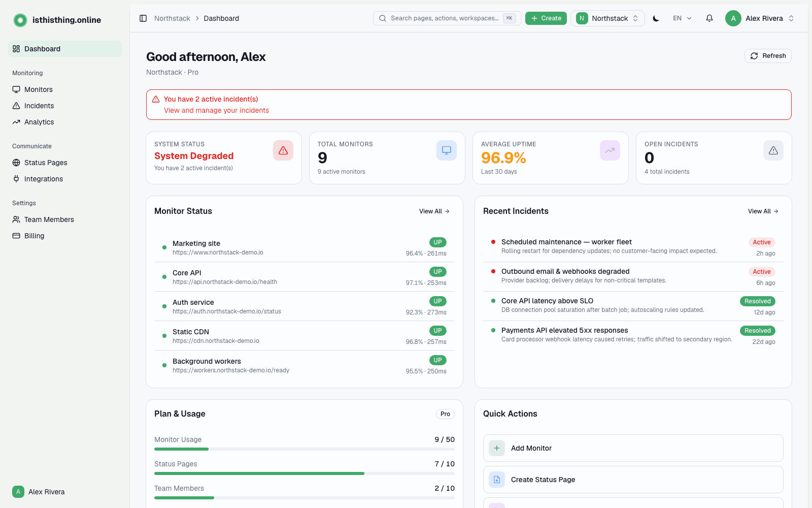
Task: Click the Average Uptime trend icon
Action: tap(610, 150)
